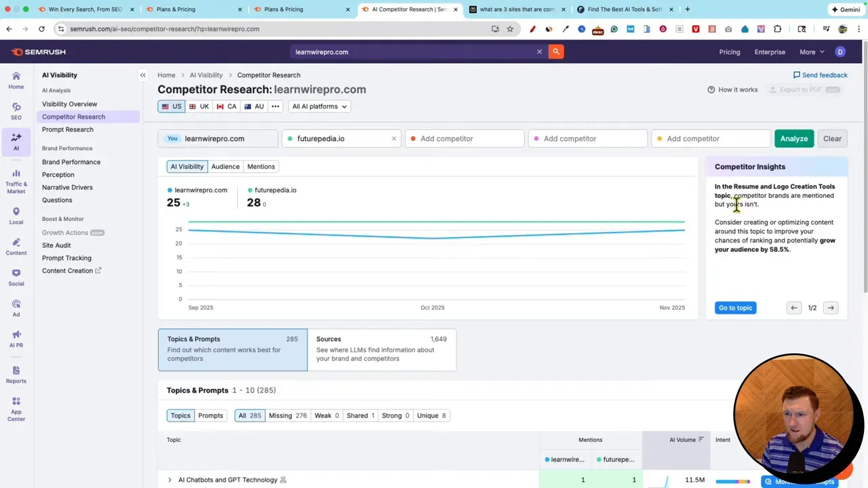The height and width of the screenshot is (488, 868).
Task: Open the Reports section icon
Action: (x=16, y=373)
